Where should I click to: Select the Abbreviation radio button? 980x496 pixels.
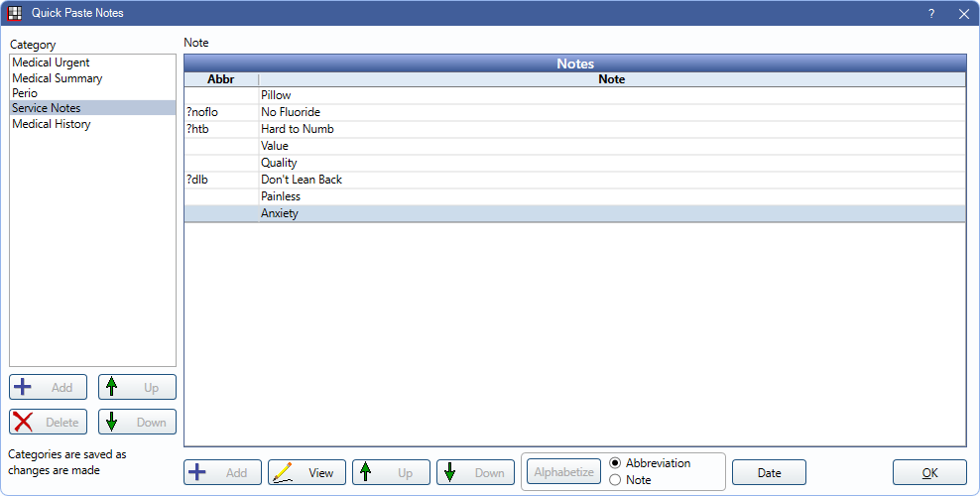coord(616,463)
